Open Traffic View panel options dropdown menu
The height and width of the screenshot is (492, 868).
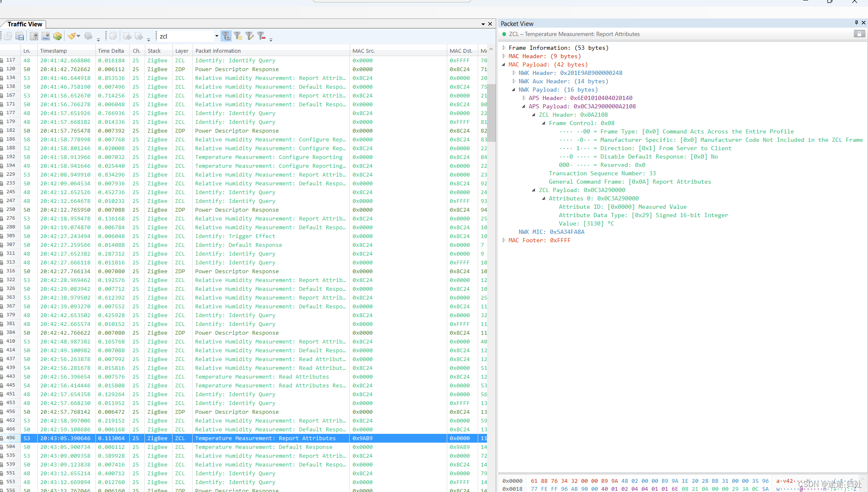coord(483,24)
